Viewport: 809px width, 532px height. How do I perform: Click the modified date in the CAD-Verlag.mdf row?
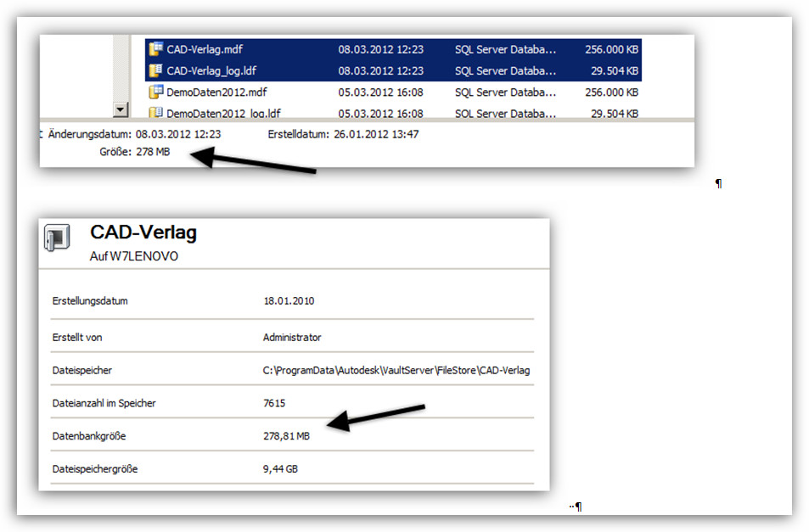coord(381,49)
